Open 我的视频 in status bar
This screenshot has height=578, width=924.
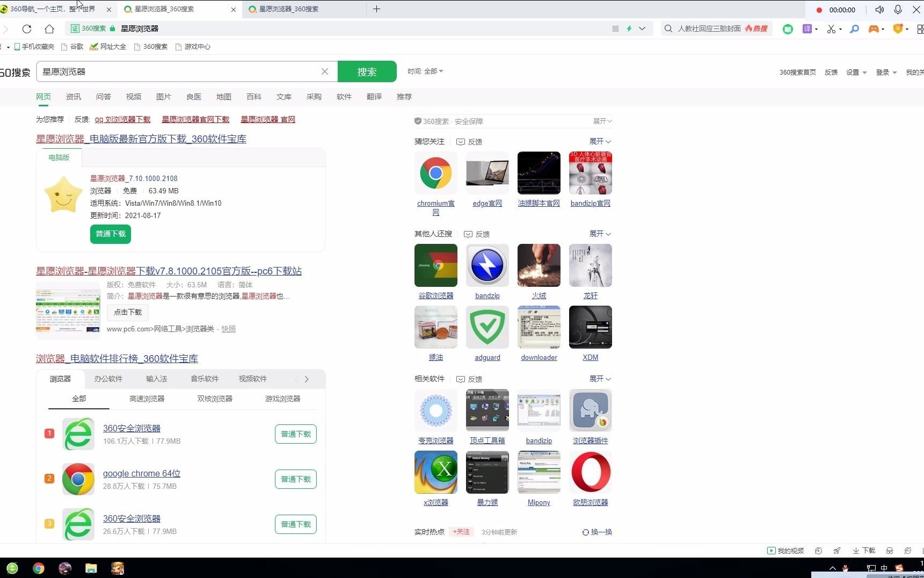pos(785,551)
